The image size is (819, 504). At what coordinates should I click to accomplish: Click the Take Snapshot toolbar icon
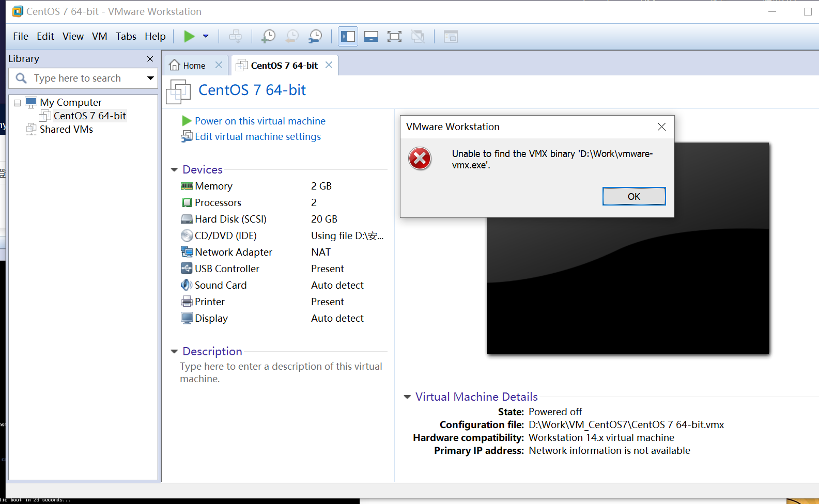269,36
